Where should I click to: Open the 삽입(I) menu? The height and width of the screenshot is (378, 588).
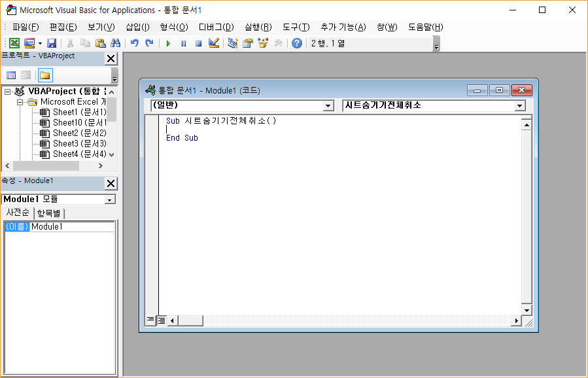(x=137, y=27)
